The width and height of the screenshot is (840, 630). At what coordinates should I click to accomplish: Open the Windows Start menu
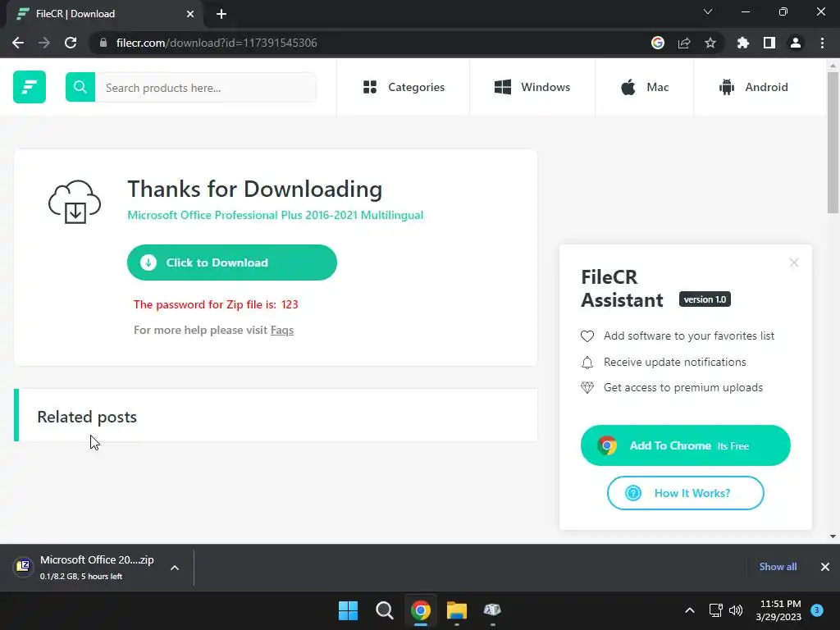[348, 610]
